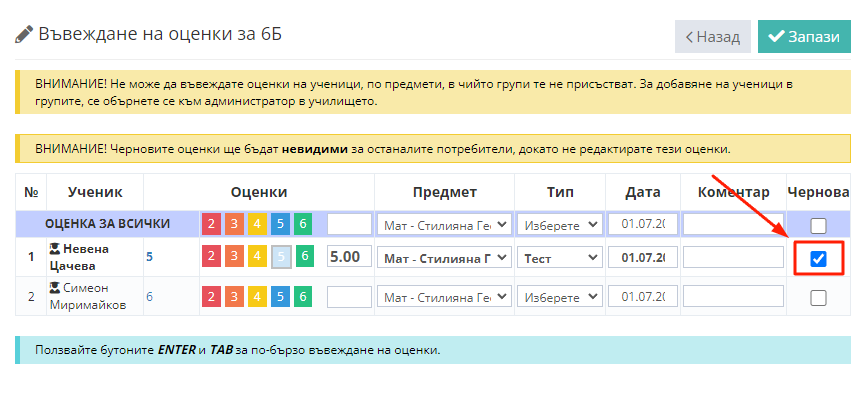The image size is (864, 399).
Task: Click the Тип column header
Action: (560, 192)
